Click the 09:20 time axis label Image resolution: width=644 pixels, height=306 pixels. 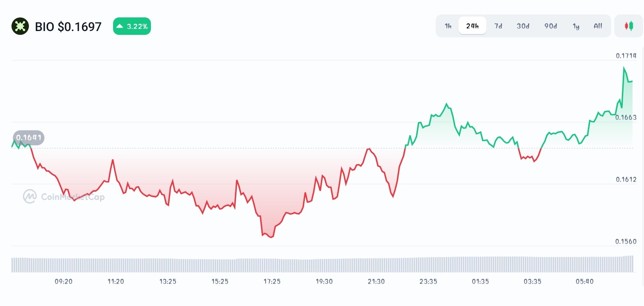pos(64,281)
